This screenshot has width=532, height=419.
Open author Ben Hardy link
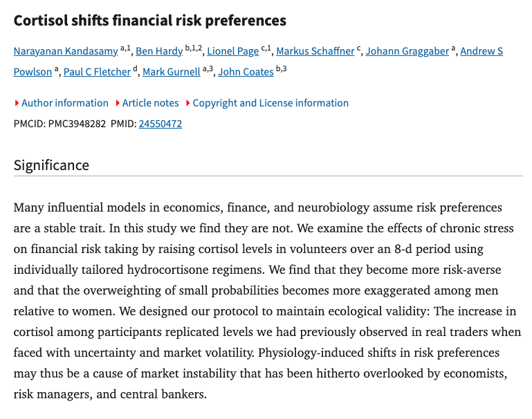coord(159,51)
